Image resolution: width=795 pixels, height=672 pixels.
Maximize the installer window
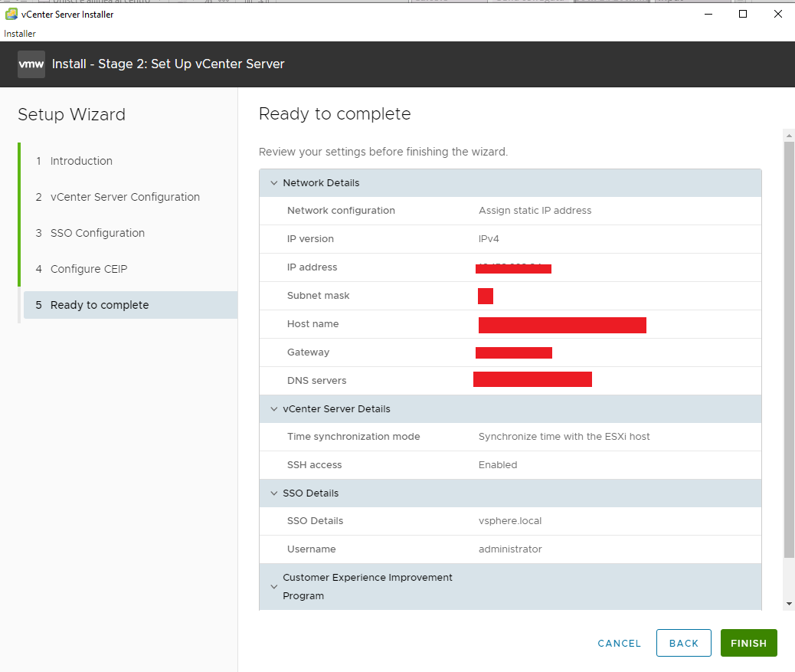[743, 15]
